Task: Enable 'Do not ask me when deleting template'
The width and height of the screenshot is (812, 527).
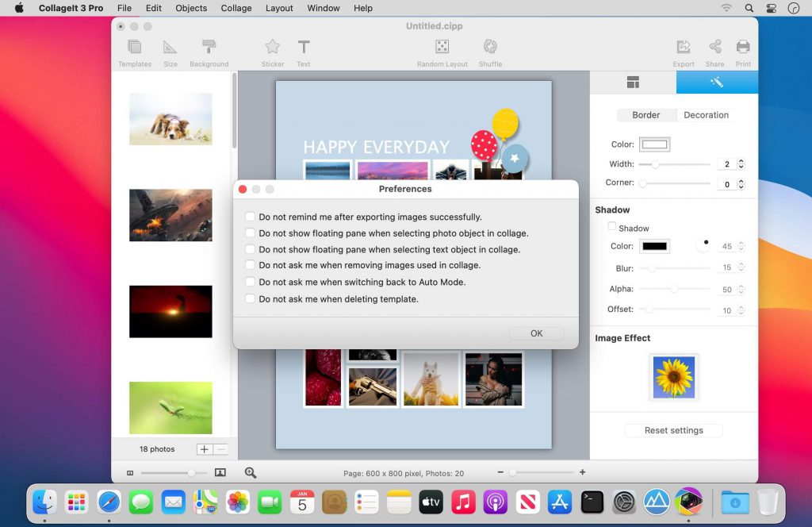Action: [251, 299]
